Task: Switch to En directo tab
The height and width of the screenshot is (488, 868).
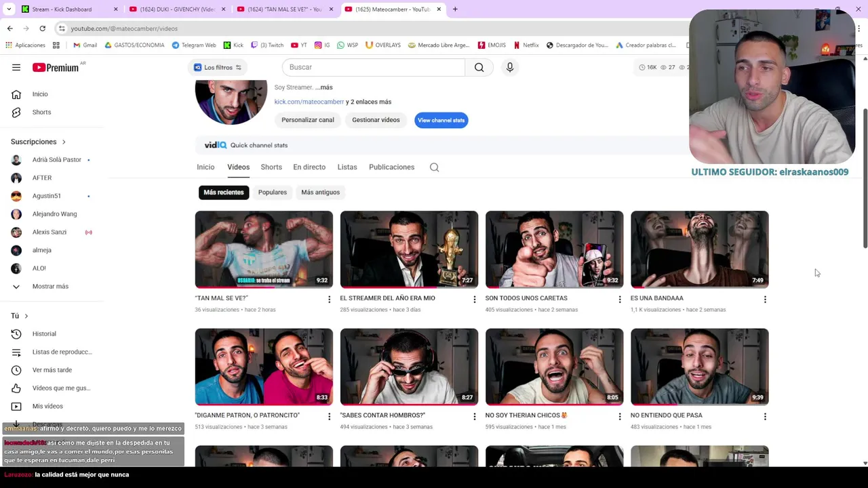Action: tap(309, 167)
